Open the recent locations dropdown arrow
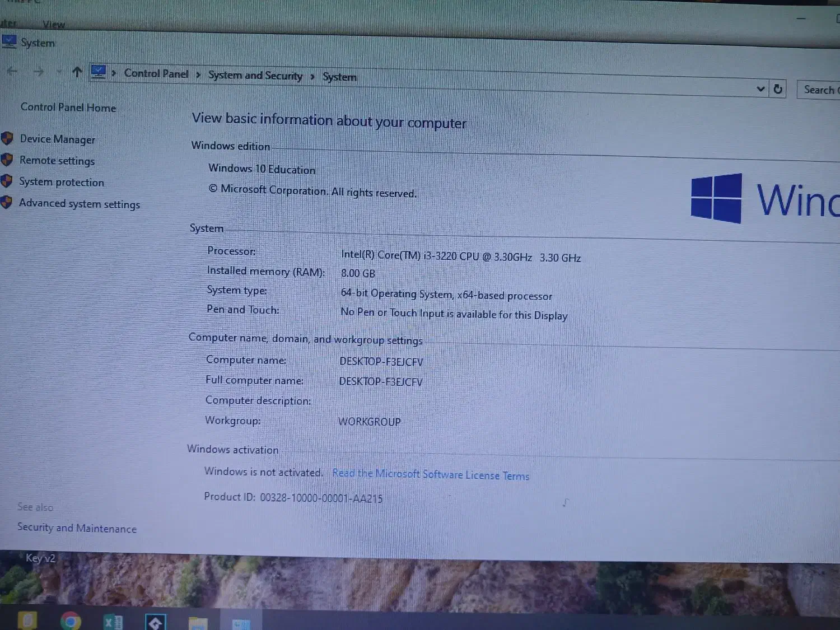Viewport: 840px width, 630px height. pos(59,72)
